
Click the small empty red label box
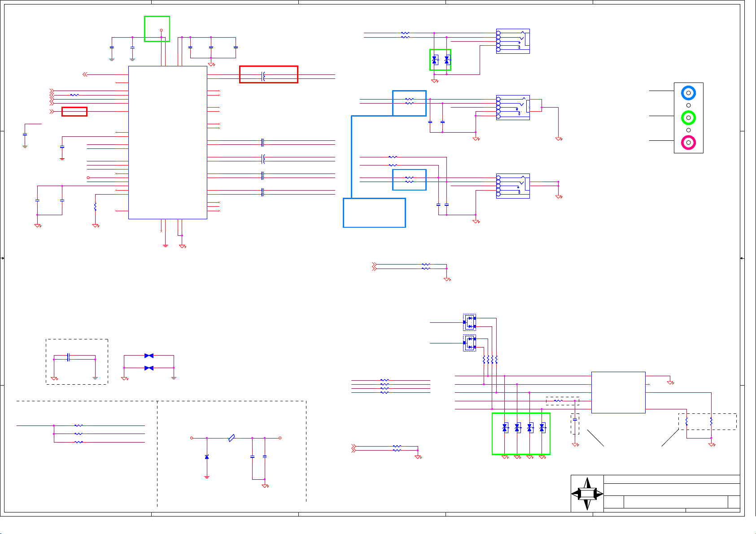(74, 112)
